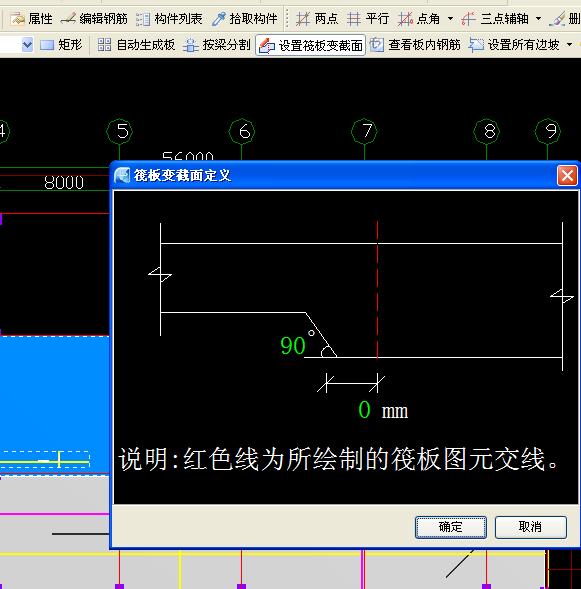Click axis bubble number 6

coord(242,131)
